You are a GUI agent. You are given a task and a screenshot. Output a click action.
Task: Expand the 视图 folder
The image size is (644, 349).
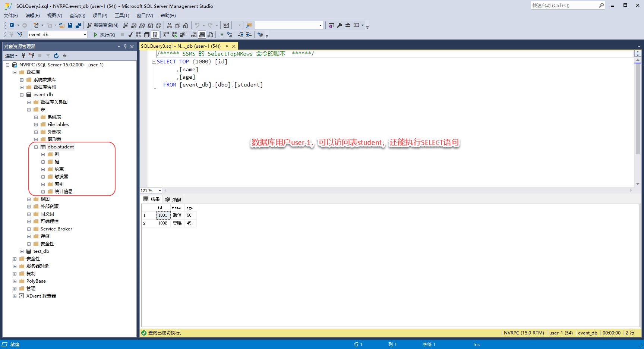(29, 199)
